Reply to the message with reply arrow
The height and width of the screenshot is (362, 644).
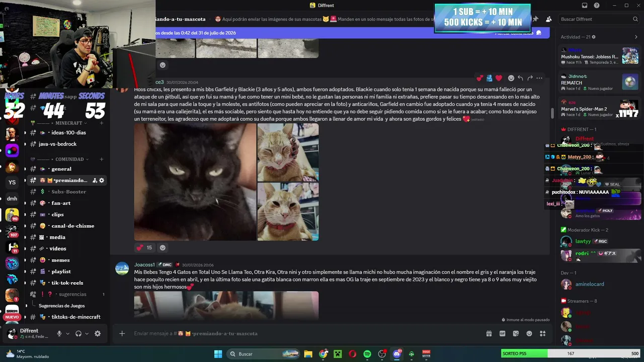pyautogui.click(x=520, y=78)
